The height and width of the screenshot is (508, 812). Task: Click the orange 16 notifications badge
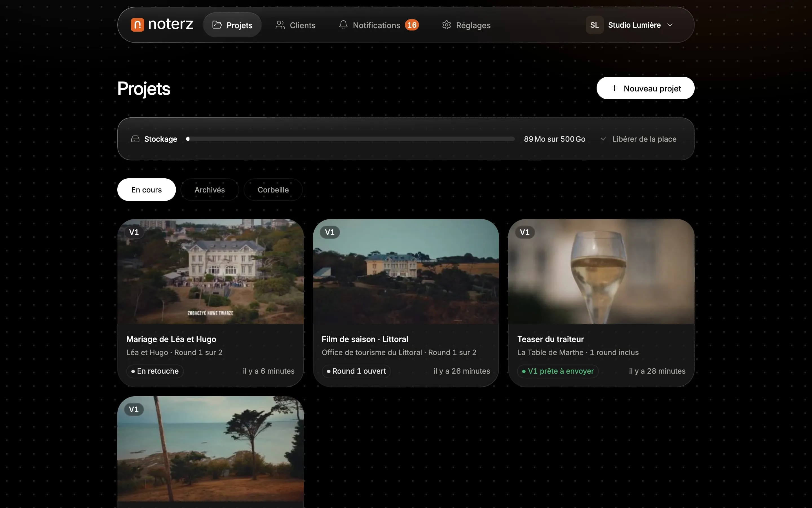click(x=412, y=25)
